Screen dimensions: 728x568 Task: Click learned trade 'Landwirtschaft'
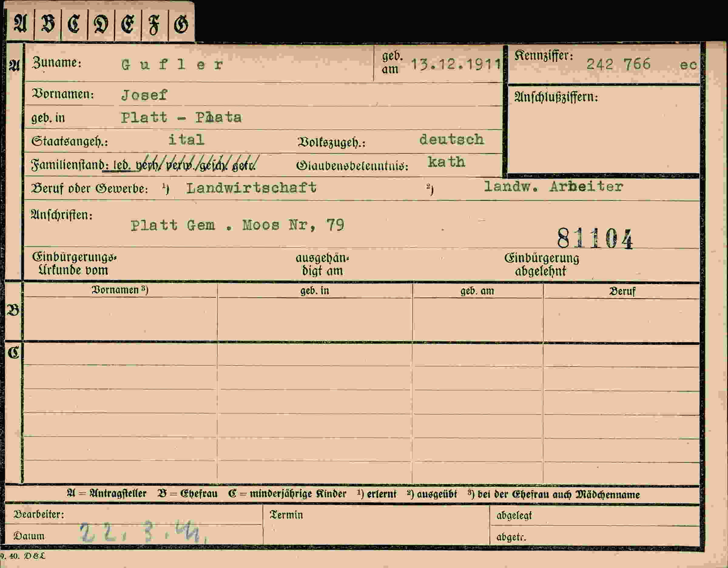coord(251,188)
